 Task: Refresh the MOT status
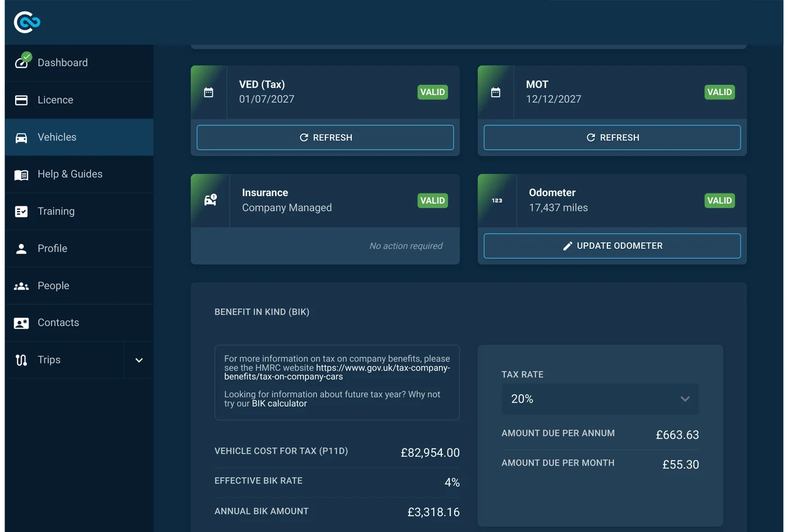[x=612, y=138]
